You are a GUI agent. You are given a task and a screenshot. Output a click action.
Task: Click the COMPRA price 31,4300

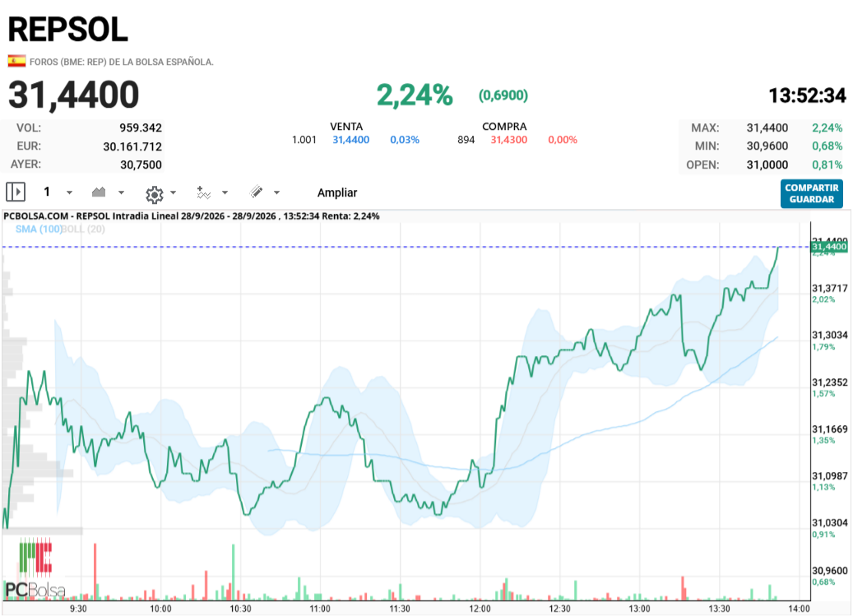(x=509, y=140)
